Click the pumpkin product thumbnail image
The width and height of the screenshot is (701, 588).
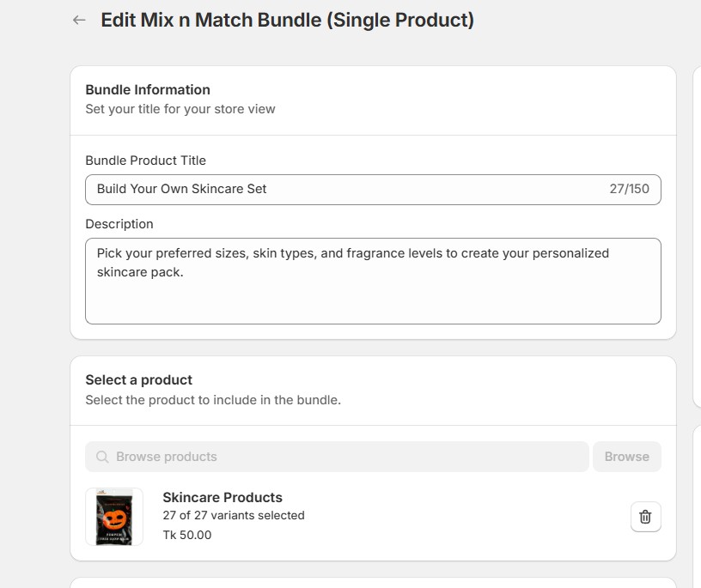pos(114,517)
